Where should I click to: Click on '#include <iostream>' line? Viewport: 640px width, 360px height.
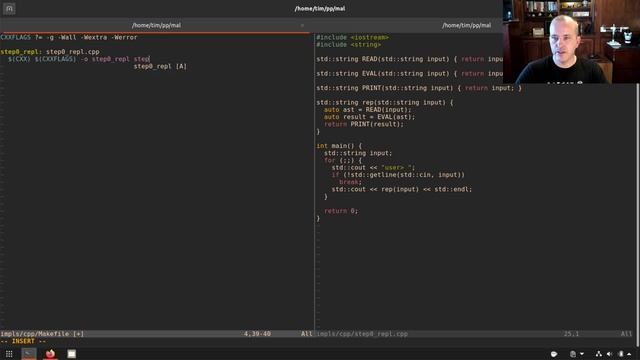pyautogui.click(x=353, y=37)
